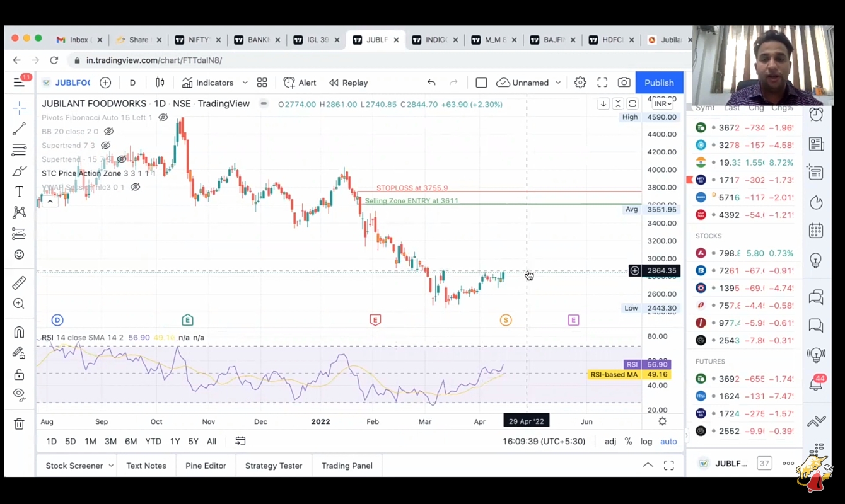Screen dimensions: 845x504
Task: Select the brush drawing tool
Action: (x=19, y=171)
